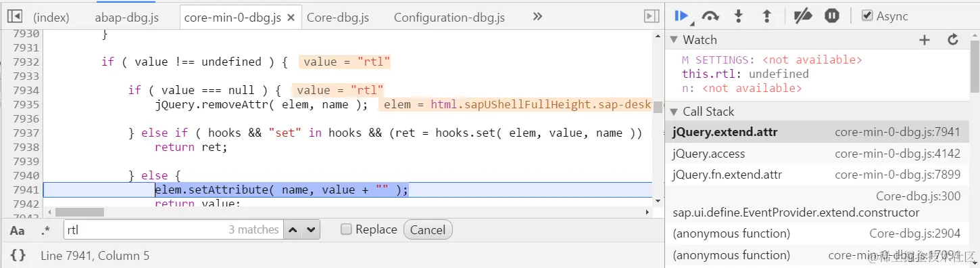
Task: Collapse the Call Stack section
Action: (x=673, y=112)
